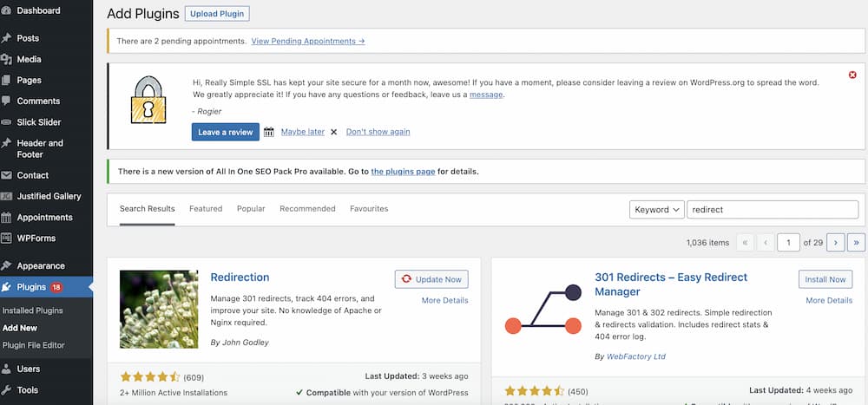
Task: Click the 301 Redirects star rating
Action: 534,392
